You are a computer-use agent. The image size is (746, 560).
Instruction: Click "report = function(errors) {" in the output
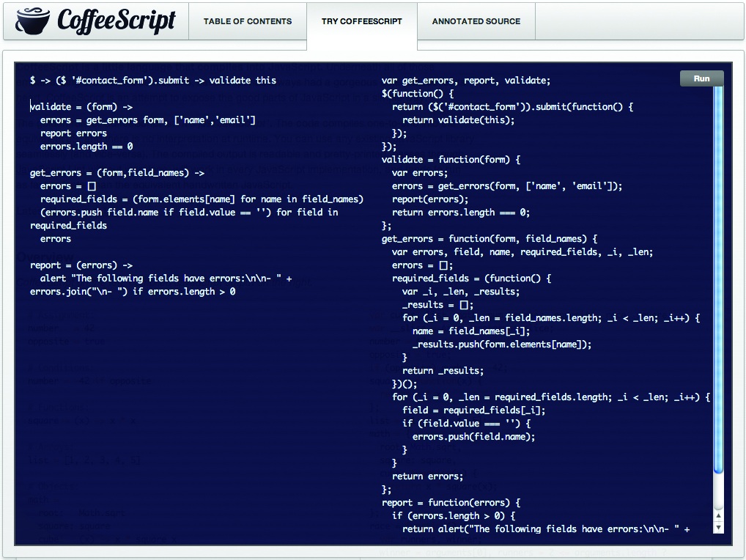[451, 503]
